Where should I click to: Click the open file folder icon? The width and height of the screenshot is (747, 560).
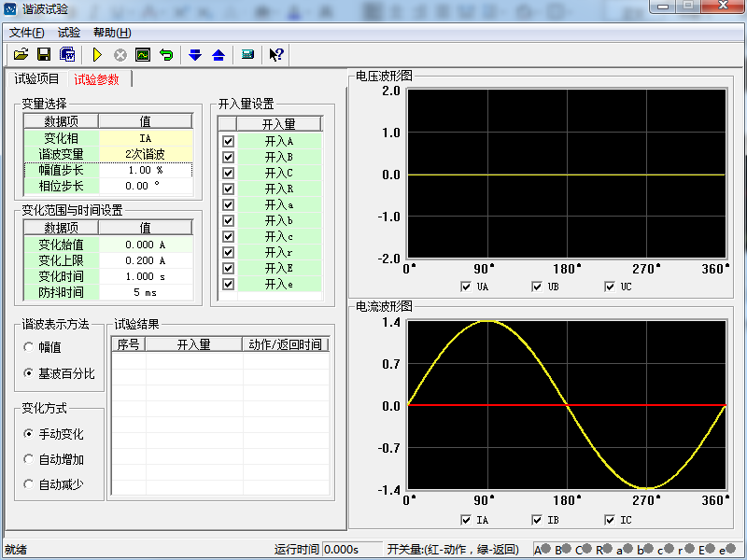tap(21, 54)
